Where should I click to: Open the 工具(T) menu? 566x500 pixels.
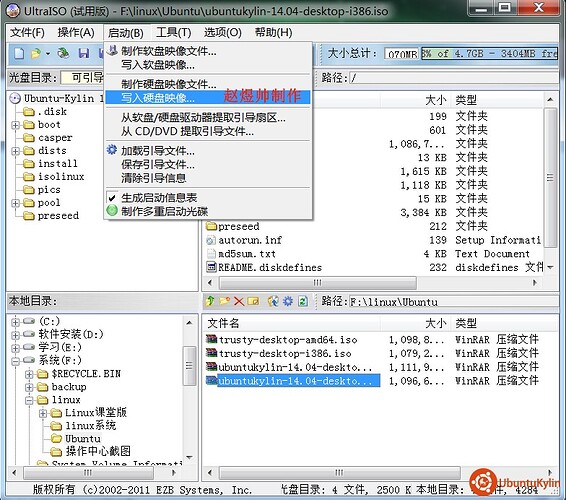tap(174, 32)
